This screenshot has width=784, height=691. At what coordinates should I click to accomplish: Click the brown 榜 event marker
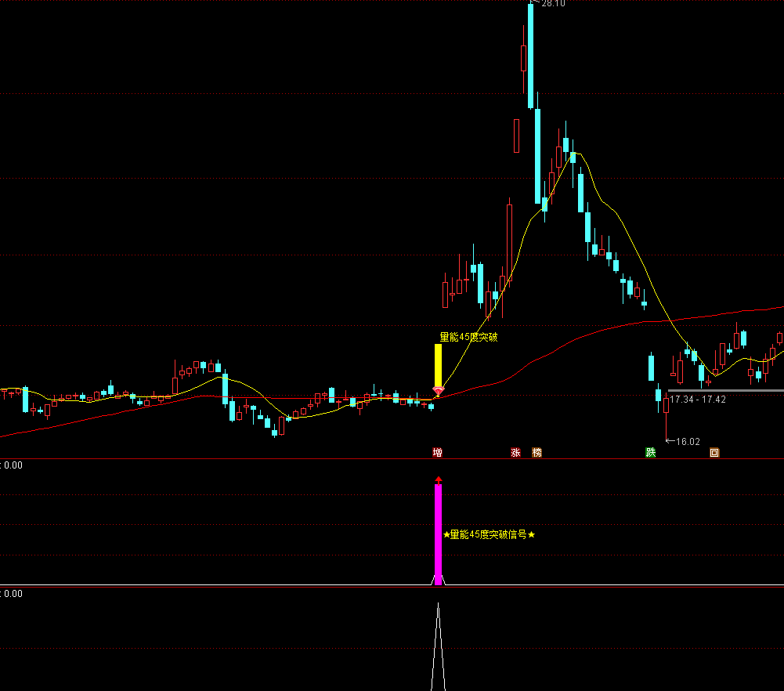(537, 452)
